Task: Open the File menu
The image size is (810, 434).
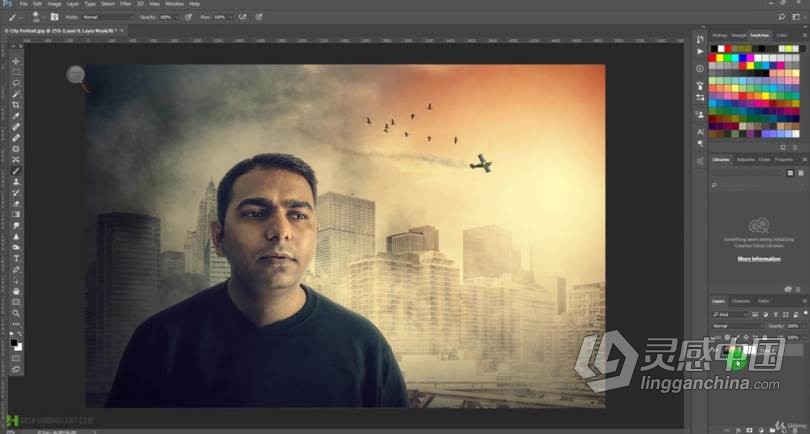Action: (23, 4)
